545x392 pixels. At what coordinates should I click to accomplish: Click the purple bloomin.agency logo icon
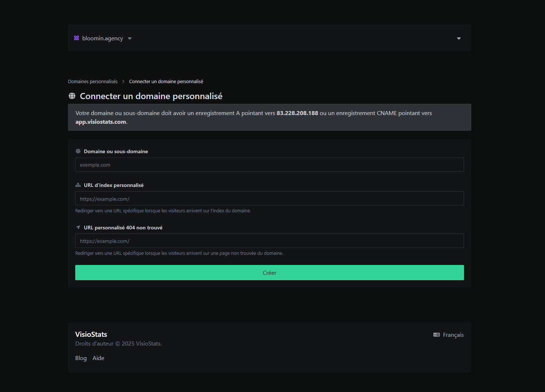click(x=76, y=38)
